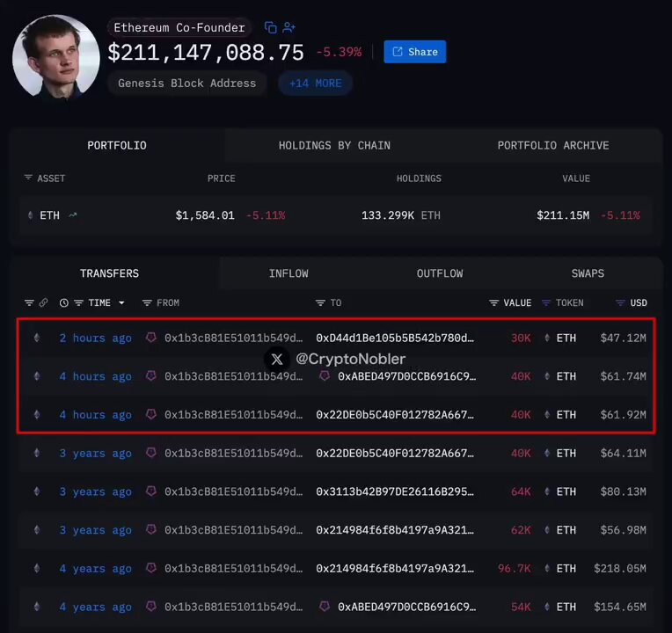This screenshot has width=672, height=633.
Task: Open the Ethereum Co-Founder label
Action: pyautogui.click(x=179, y=27)
